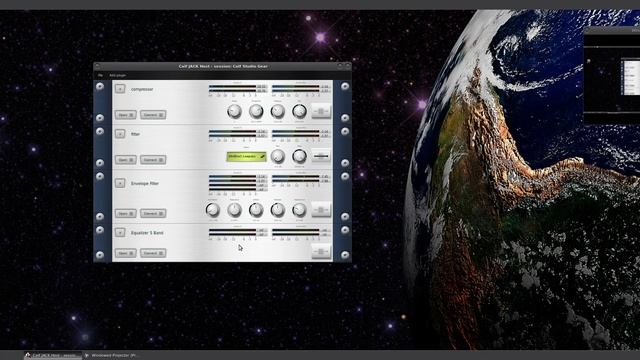Toggle the Equalizer 5 Band bypass switch

click(x=321, y=251)
